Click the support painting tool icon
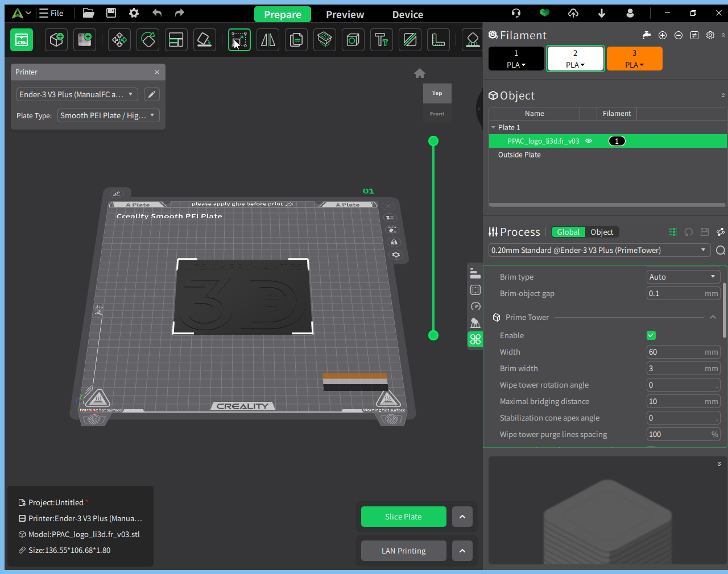The image size is (728, 574). (472, 40)
